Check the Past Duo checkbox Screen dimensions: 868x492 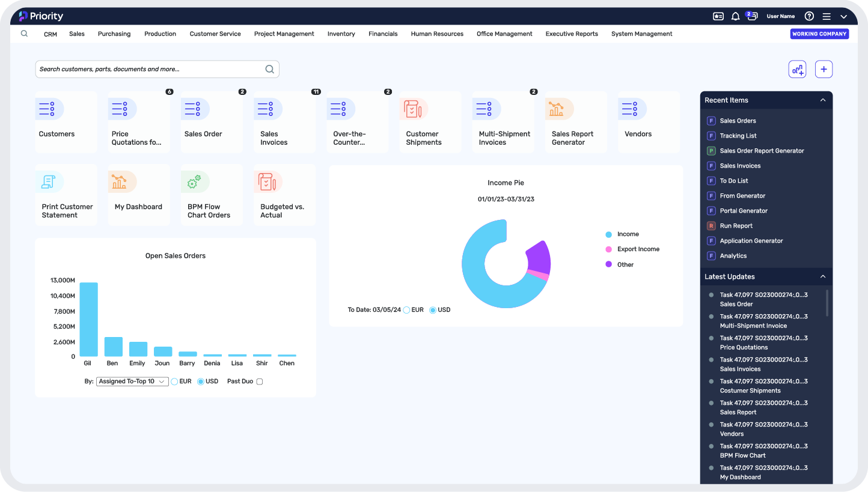tap(260, 381)
